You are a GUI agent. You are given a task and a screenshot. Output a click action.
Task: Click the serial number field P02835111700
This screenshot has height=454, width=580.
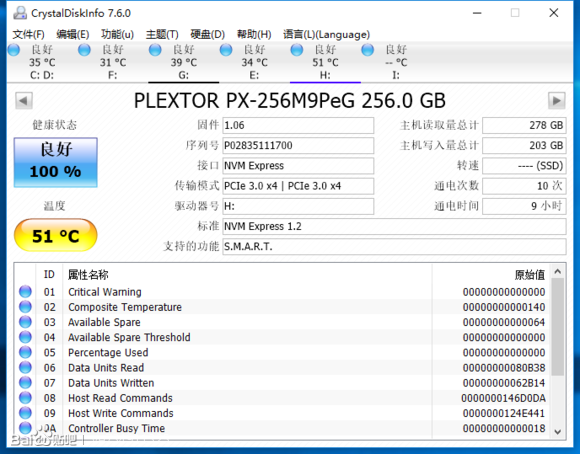click(x=298, y=145)
